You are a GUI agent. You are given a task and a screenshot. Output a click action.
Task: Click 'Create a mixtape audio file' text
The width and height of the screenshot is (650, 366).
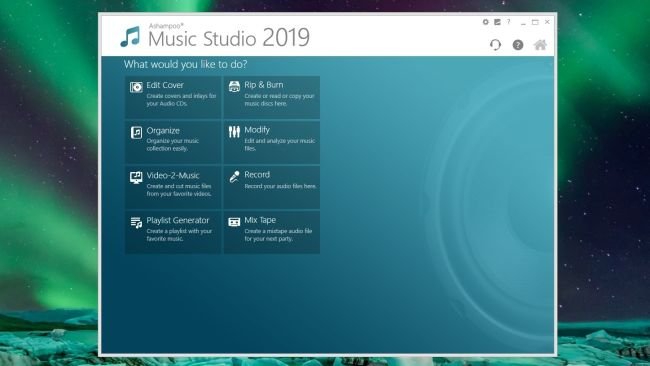point(278,235)
